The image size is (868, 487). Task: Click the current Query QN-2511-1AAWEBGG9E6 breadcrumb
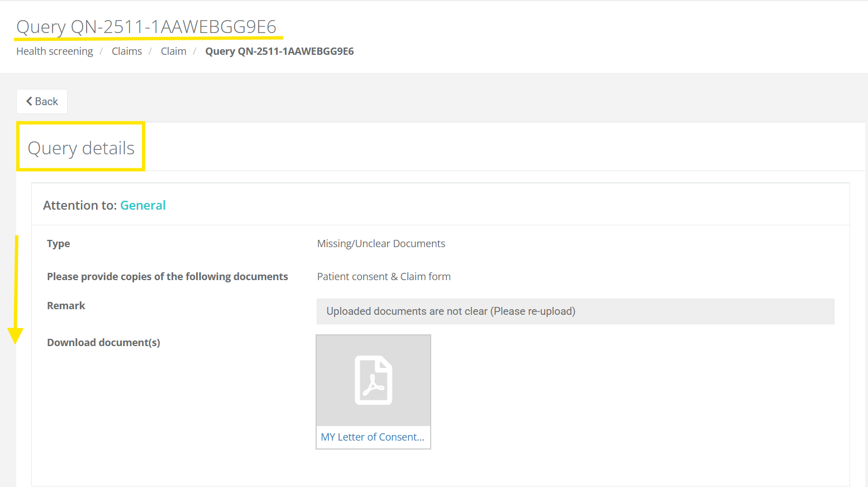(x=279, y=51)
